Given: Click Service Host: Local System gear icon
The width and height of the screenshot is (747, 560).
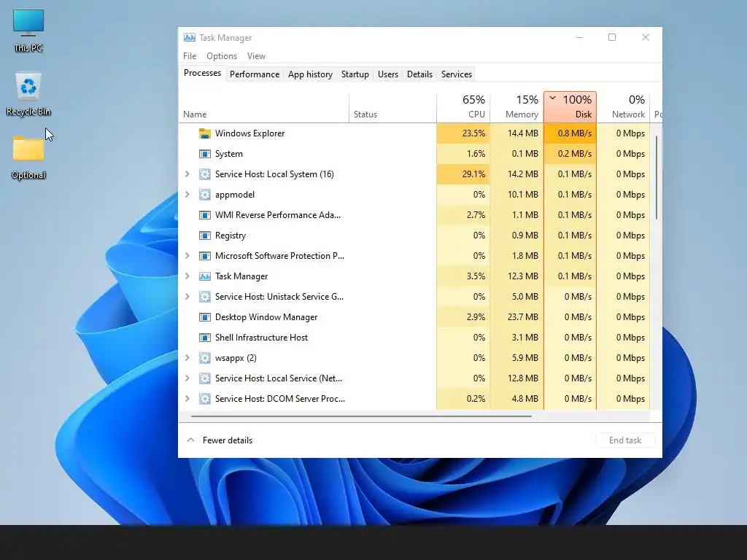Looking at the screenshot, I should coord(205,174).
